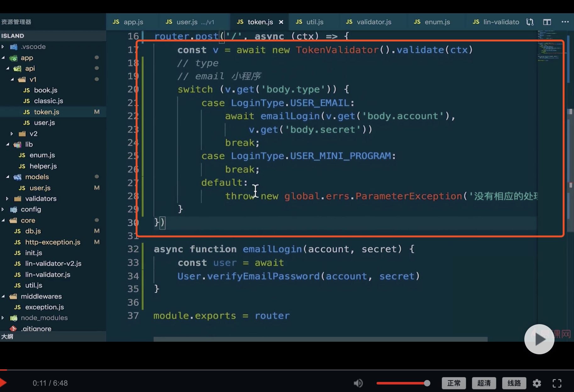Open the enum.js tab

tap(432, 22)
